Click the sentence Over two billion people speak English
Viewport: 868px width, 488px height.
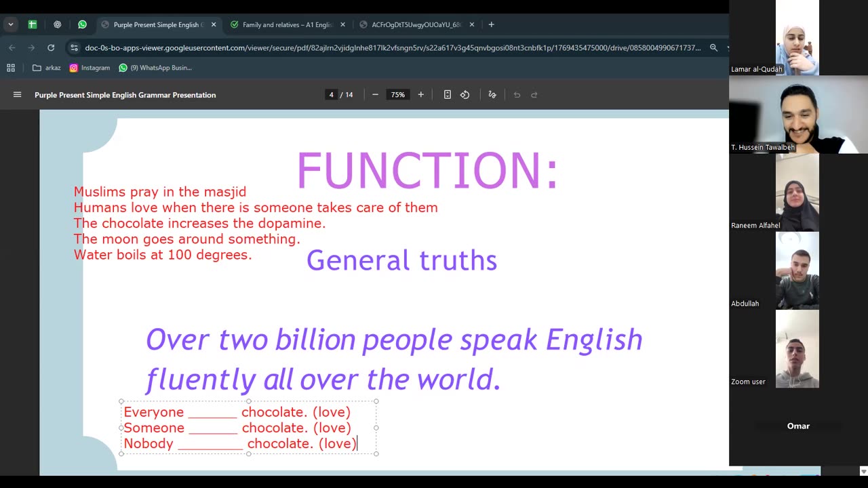coord(394,359)
